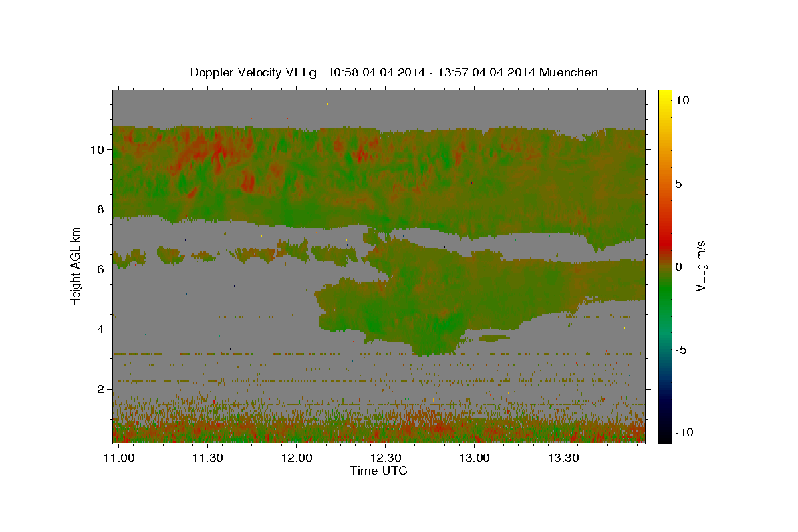Select the 13:30 time axis label
Viewport: 798px width, 532px height.
(563, 458)
